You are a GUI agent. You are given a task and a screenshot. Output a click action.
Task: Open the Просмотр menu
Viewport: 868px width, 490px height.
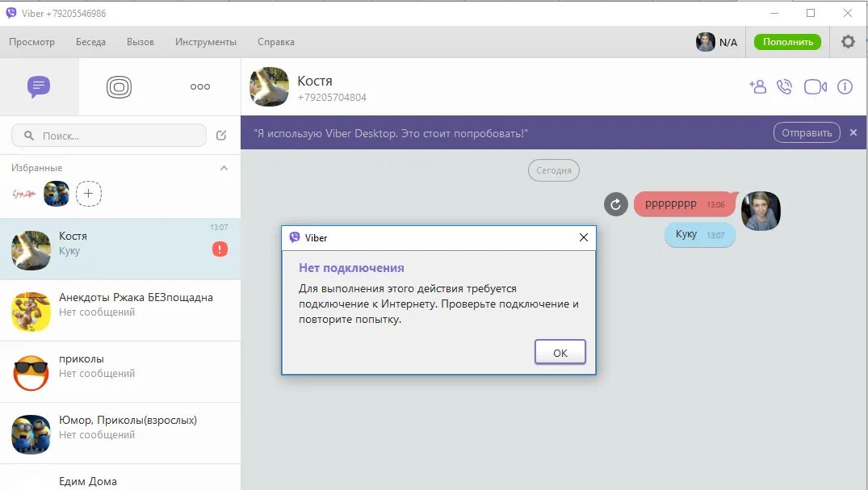[31, 42]
